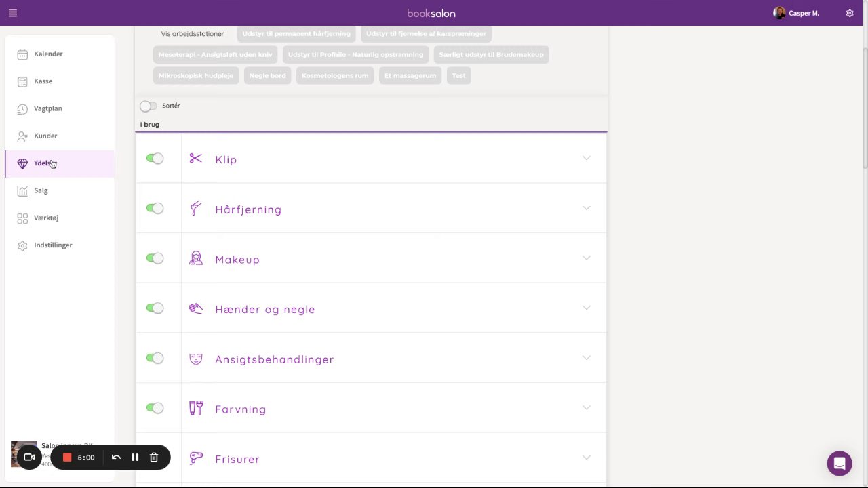Click the booksalon logo
The height and width of the screenshot is (488, 868).
click(x=431, y=13)
